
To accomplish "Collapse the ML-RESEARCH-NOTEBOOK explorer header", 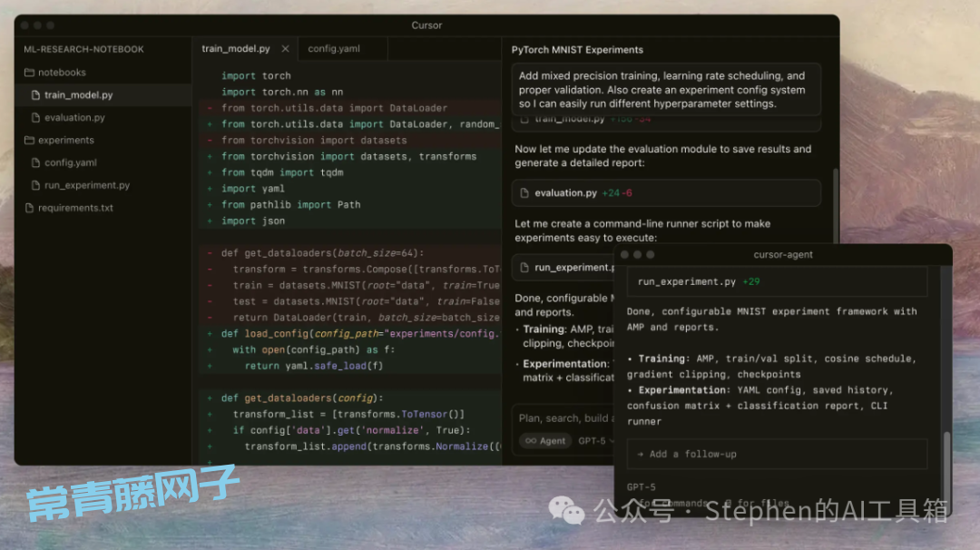I will [83, 49].
